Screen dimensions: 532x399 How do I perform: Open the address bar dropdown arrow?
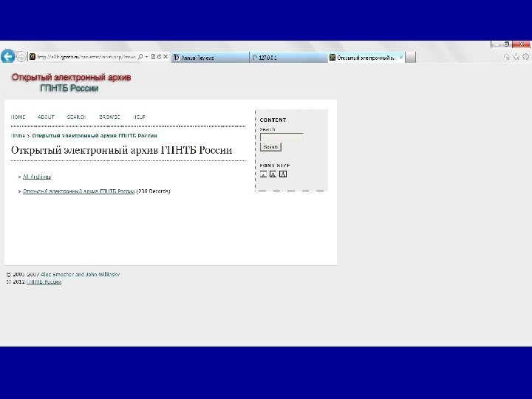[x=146, y=57]
